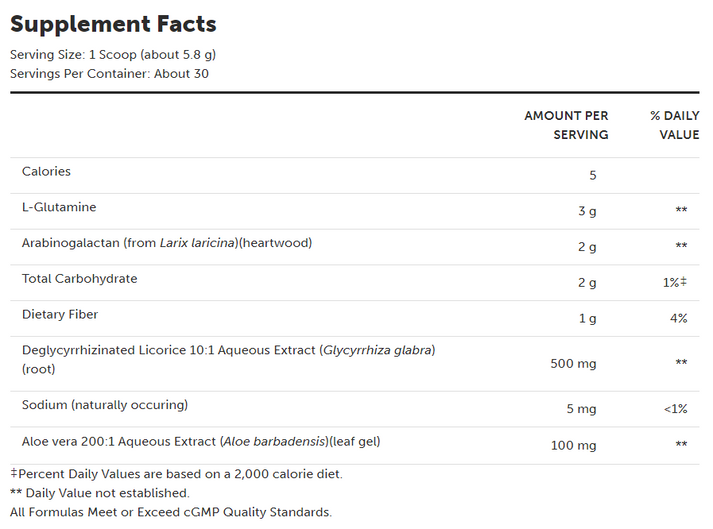The image size is (713, 529).
Task: Click the Calories amount value 5
Action: click(592, 176)
